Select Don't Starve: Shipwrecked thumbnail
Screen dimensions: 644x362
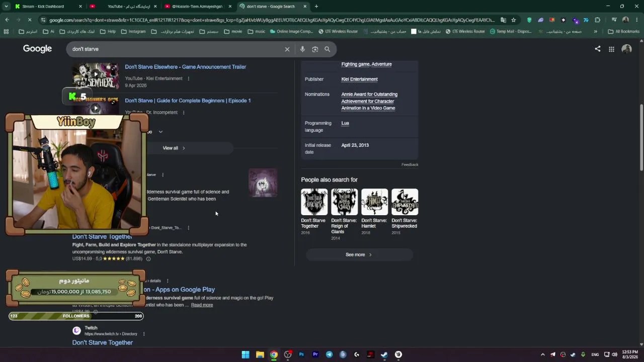click(x=405, y=202)
